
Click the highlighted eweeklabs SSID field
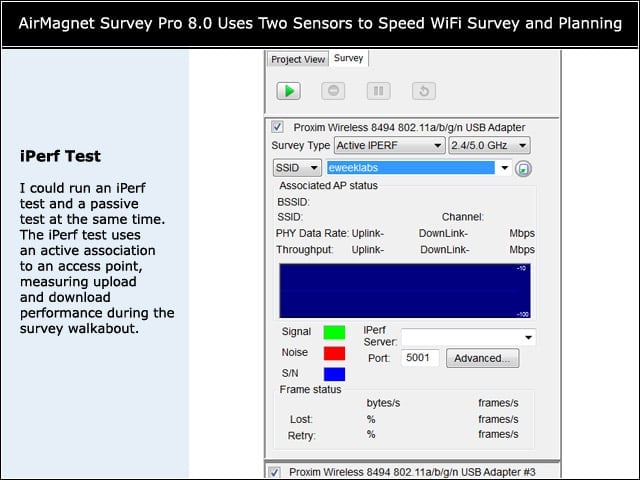point(411,168)
